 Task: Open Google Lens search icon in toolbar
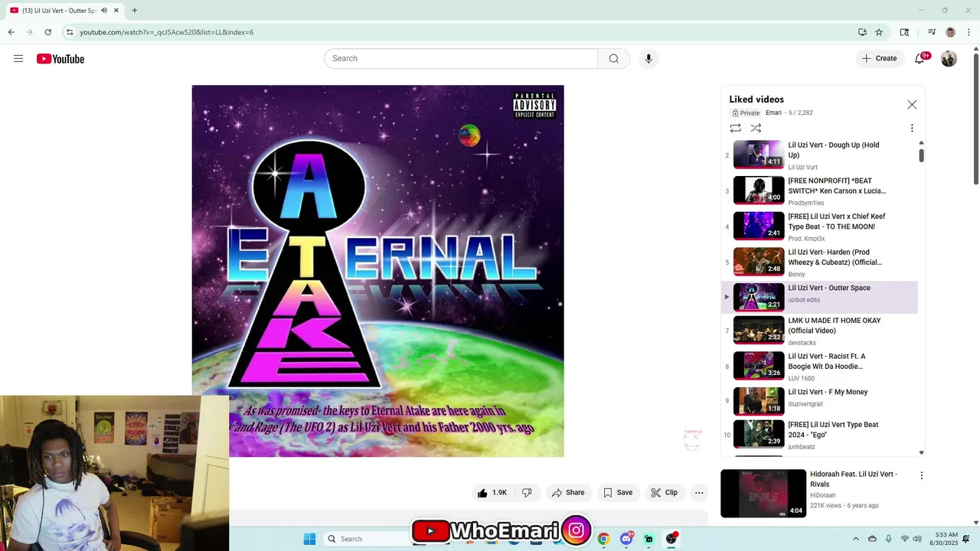tap(904, 32)
